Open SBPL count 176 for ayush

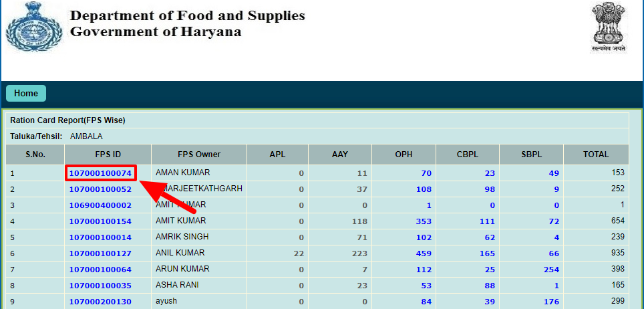(552, 302)
